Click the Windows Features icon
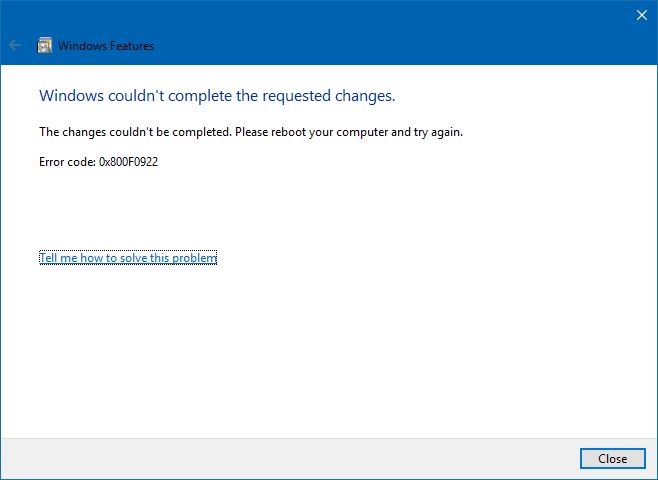 click(44, 45)
